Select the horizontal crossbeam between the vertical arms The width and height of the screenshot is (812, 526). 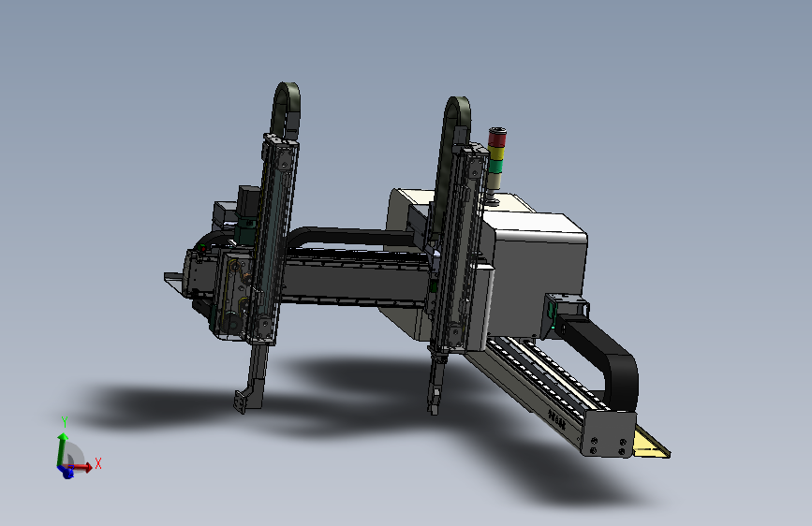355,280
